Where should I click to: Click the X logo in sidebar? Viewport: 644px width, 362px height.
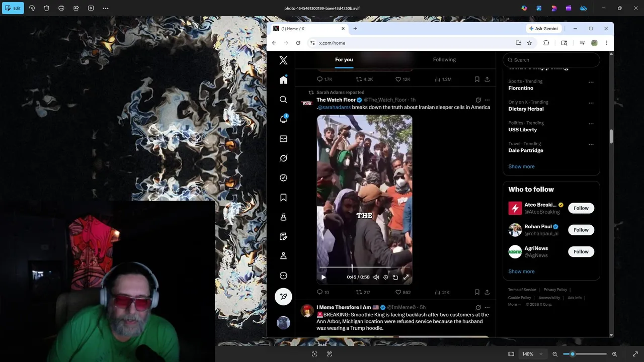point(283,60)
